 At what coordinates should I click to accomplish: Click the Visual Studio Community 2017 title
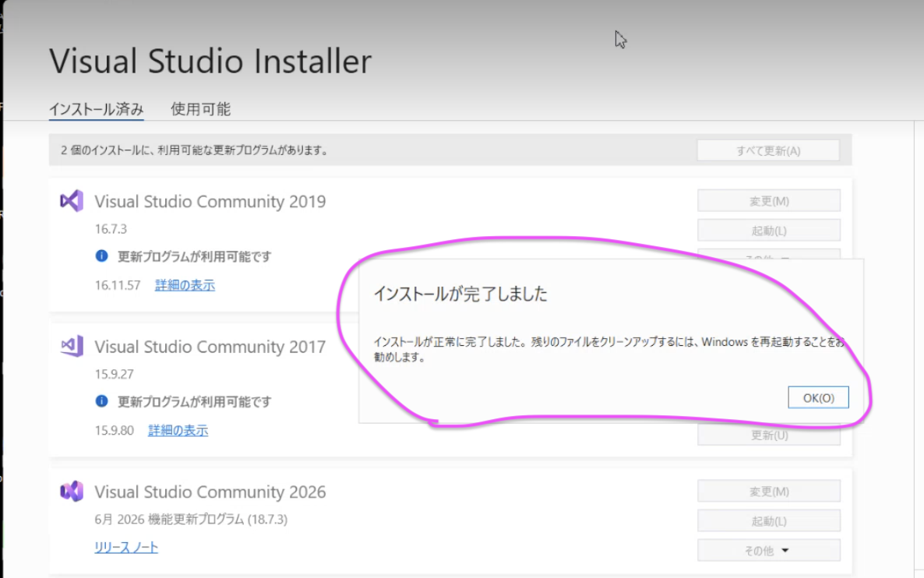(x=210, y=347)
